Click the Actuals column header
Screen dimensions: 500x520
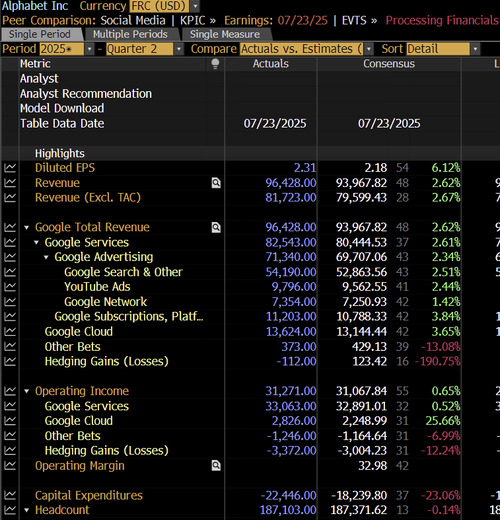(x=271, y=64)
